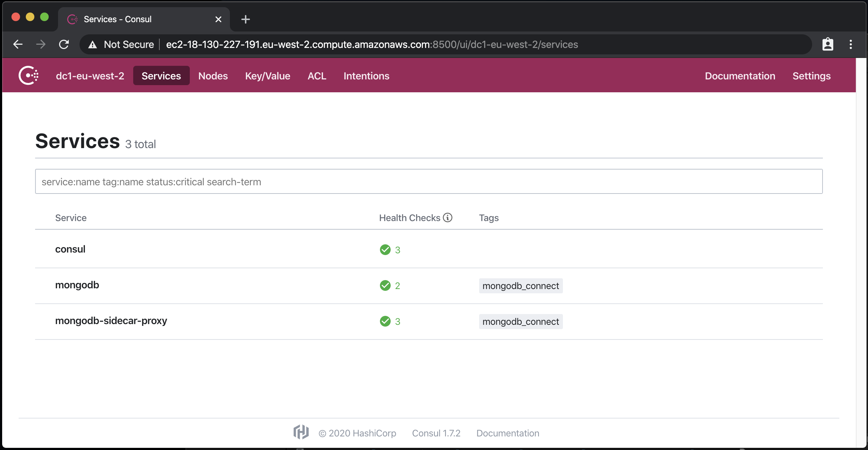
Task: Focus the services search filter field
Action: (429, 182)
